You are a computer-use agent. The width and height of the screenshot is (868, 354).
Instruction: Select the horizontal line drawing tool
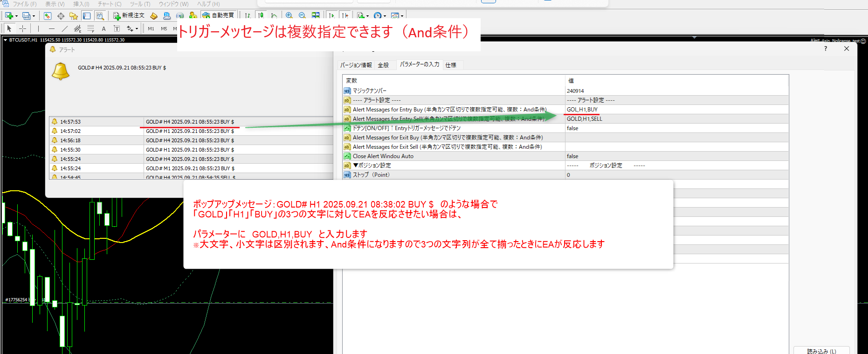tap(51, 29)
